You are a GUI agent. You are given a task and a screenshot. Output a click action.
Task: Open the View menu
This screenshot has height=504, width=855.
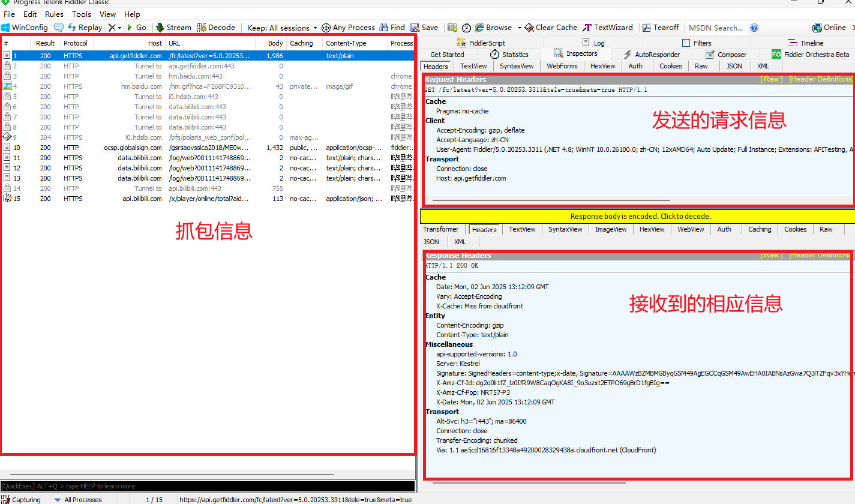108,14
